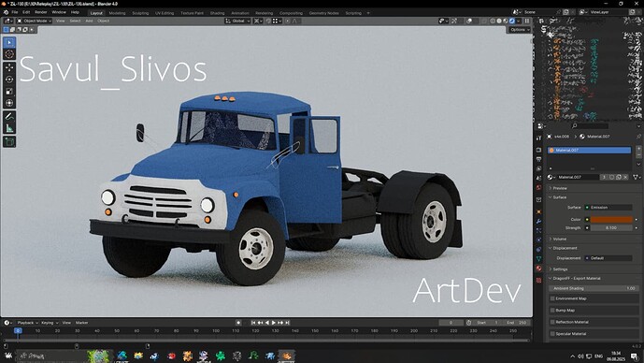Image resolution: width=644 pixels, height=363 pixels.
Task: Adjust the emission Strength slider
Action: (x=611, y=227)
